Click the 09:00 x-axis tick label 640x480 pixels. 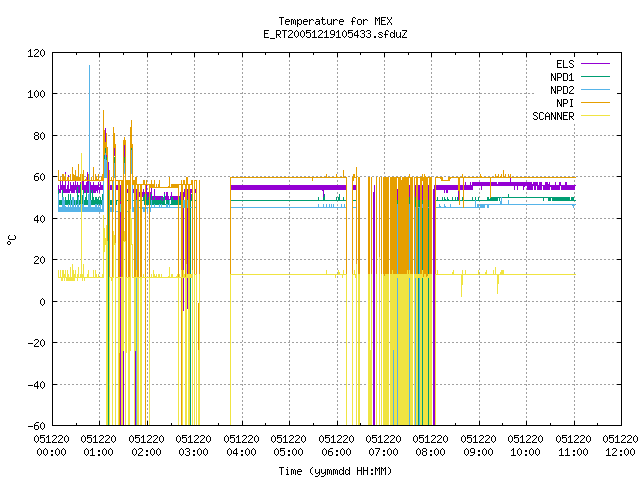tap(478, 452)
